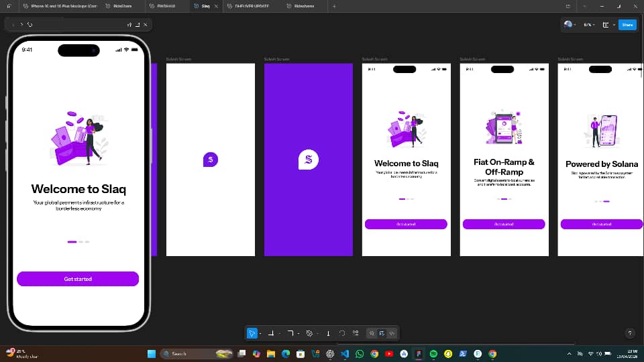This screenshot has width=644, height=362.
Task: Close the prototype preview panel
Action: pos(146,25)
